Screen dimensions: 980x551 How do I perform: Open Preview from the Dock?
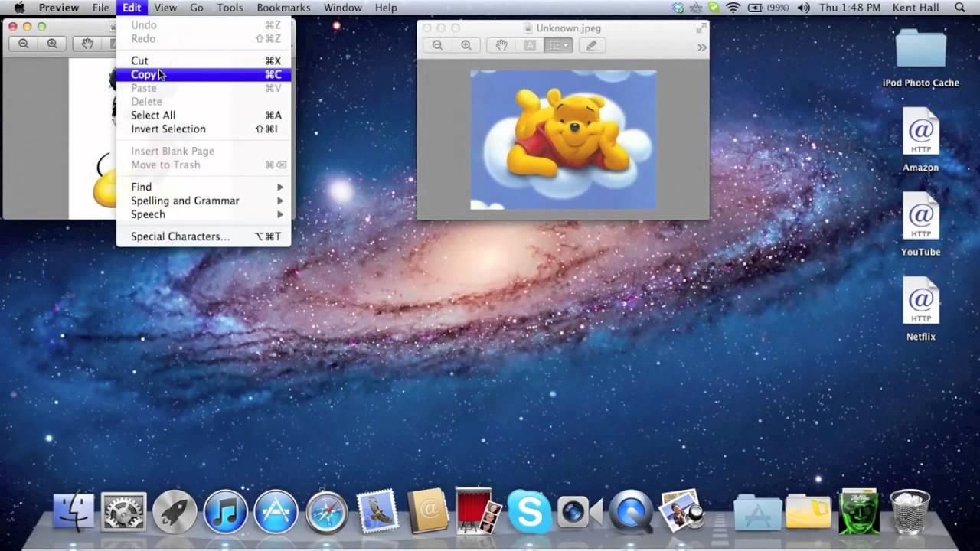pyautogui.click(x=681, y=510)
